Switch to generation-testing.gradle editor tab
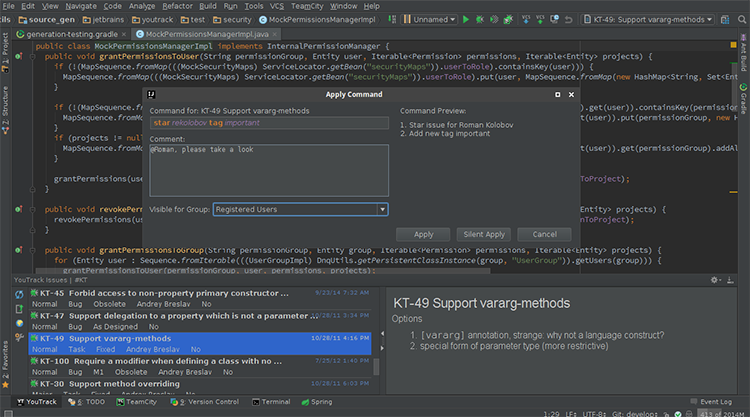 coord(72,34)
